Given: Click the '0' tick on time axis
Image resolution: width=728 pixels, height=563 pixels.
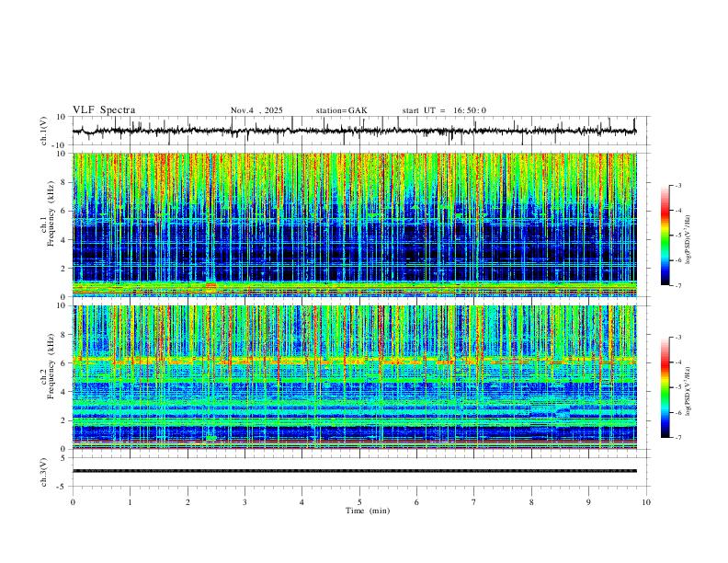Looking at the screenshot, I should click(73, 502).
